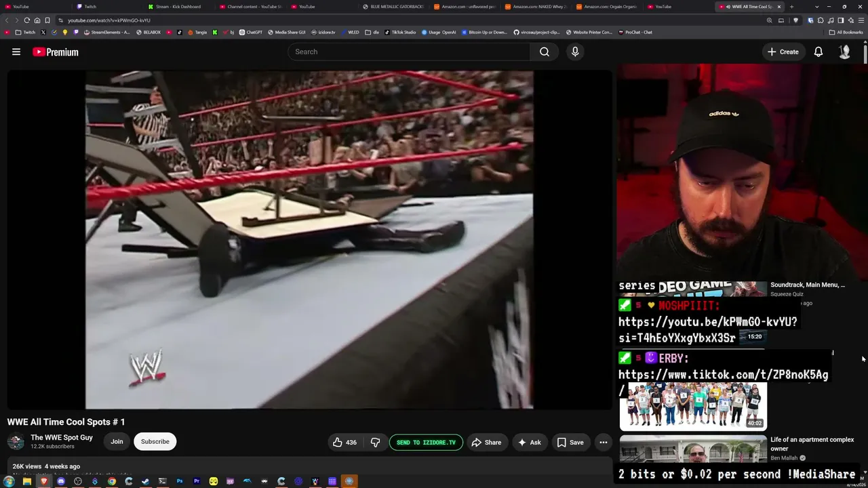The height and width of the screenshot is (488, 868).
Task: Open Steam from the taskbar
Action: coord(146,481)
